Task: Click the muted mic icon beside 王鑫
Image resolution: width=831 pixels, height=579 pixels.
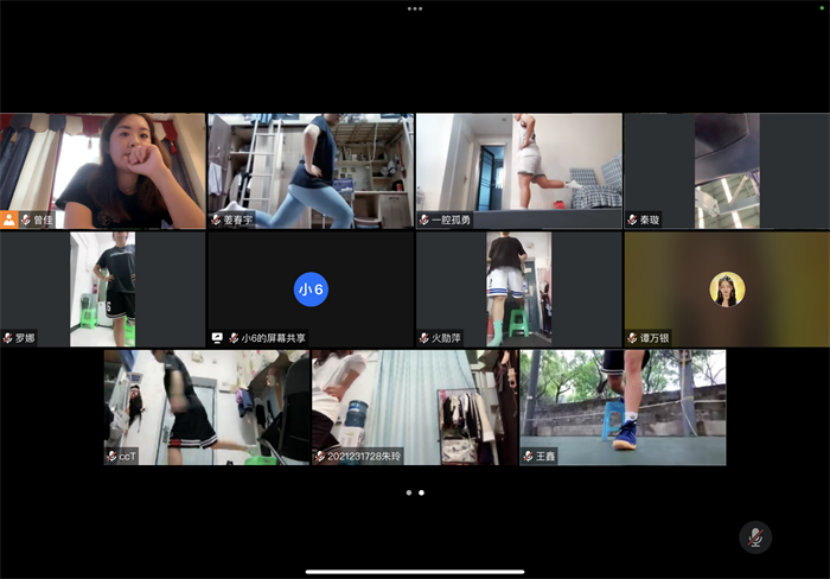Action: [x=528, y=456]
